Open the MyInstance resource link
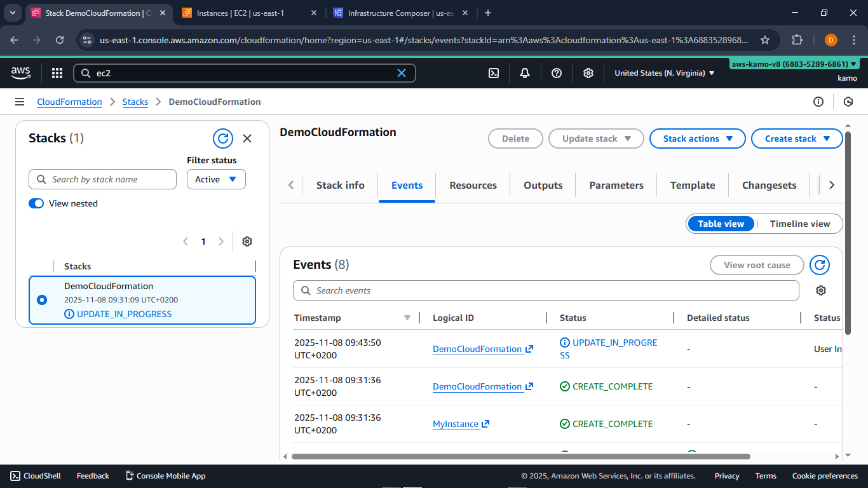Image resolution: width=868 pixels, height=488 pixels. (x=456, y=424)
